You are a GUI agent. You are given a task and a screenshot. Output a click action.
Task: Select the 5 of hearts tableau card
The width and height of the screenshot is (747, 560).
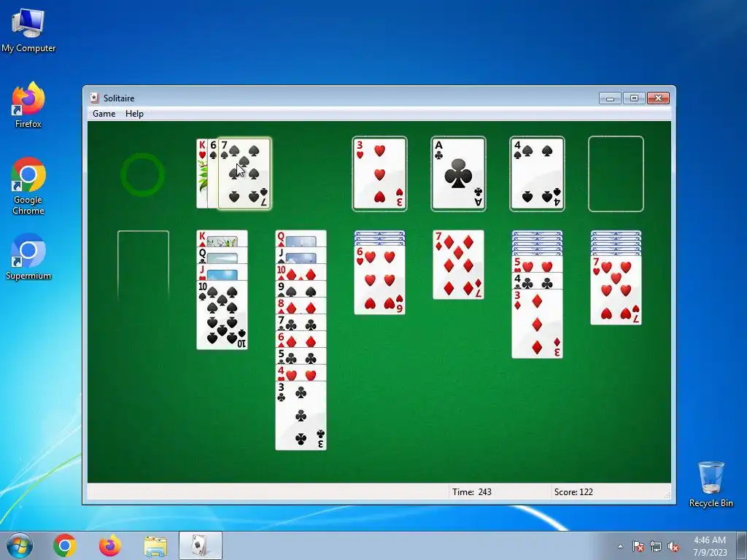tap(537, 264)
